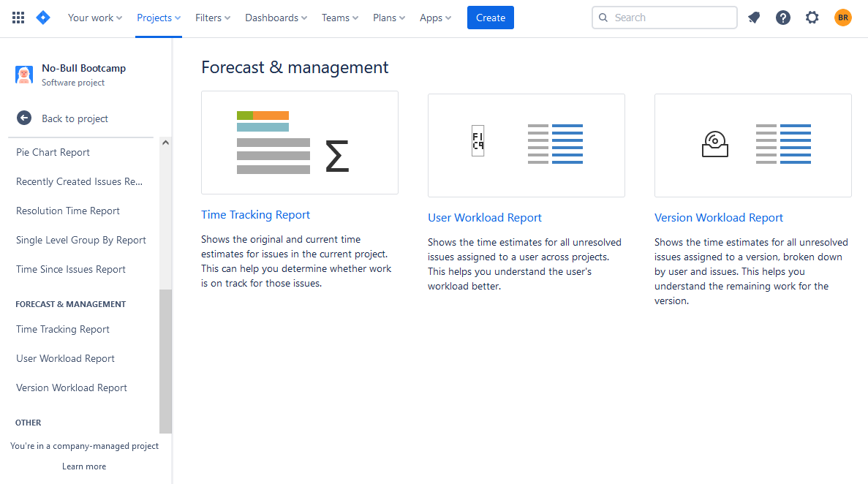Open the Filters dropdown
This screenshot has height=484, width=868.
coord(212,17)
